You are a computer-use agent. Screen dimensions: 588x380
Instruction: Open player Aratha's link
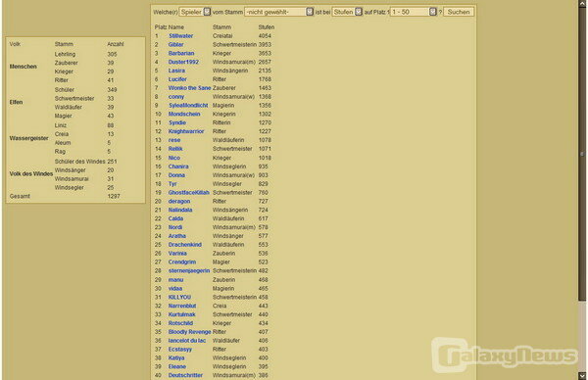(x=177, y=236)
